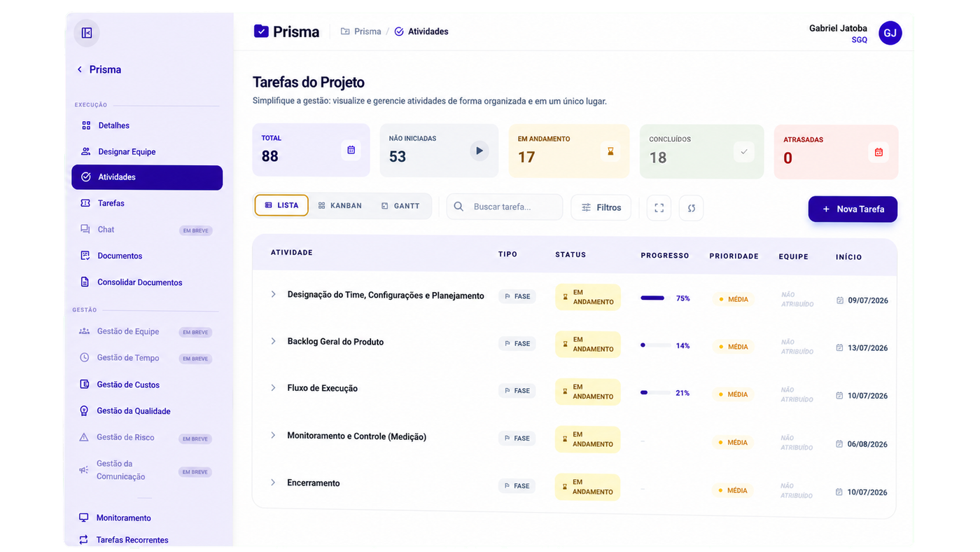This screenshot has width=980, height=552.
Task: Switch to the Lista view tab
Action: 281,205
